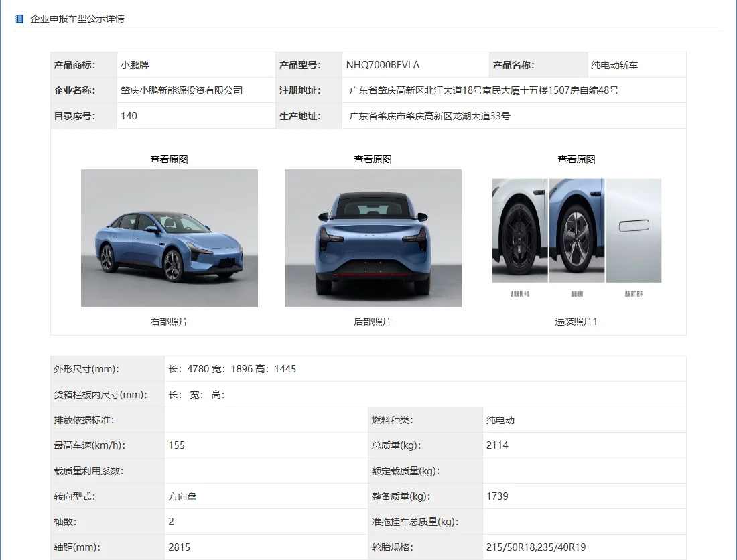The height and width of the screenshot is (560, 737).
Task: Click the 额定载质量(kg) label
Action: pos(405,471)
